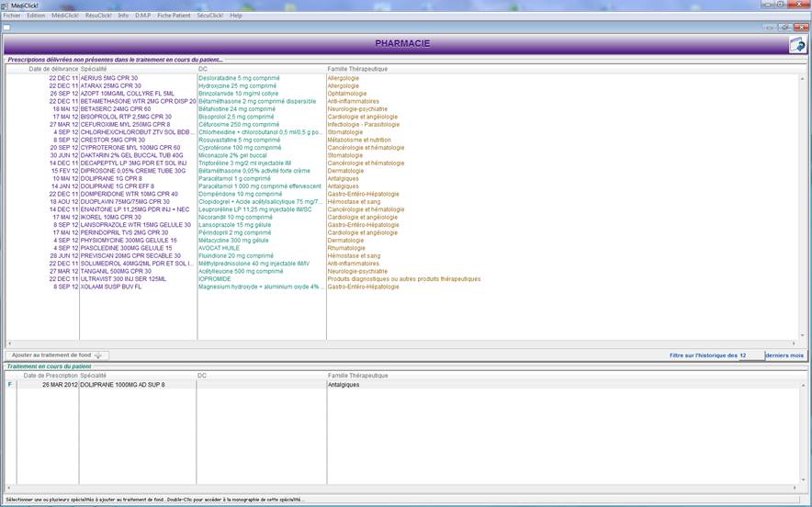Click Famille Thérapeutique header in upper list
812x507 pixels.
tap(357, 69)
